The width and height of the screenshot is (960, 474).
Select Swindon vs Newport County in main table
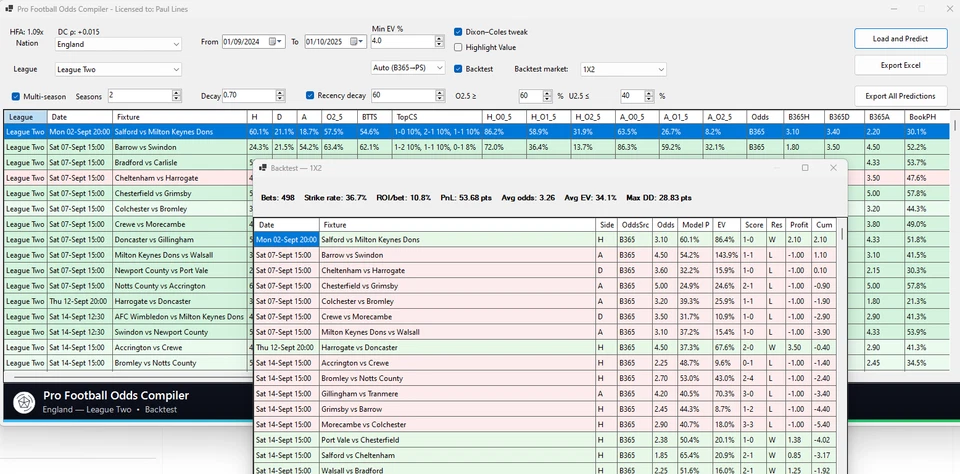click(476, 332)
